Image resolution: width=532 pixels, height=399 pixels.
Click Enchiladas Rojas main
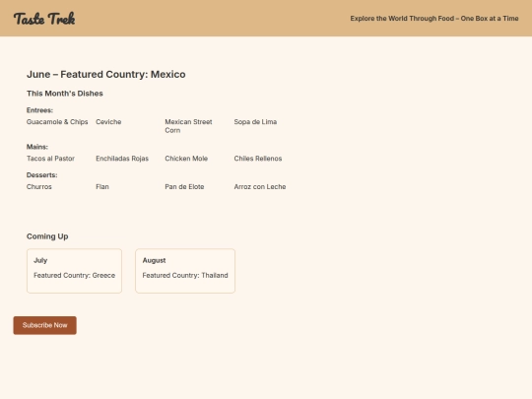122,159
